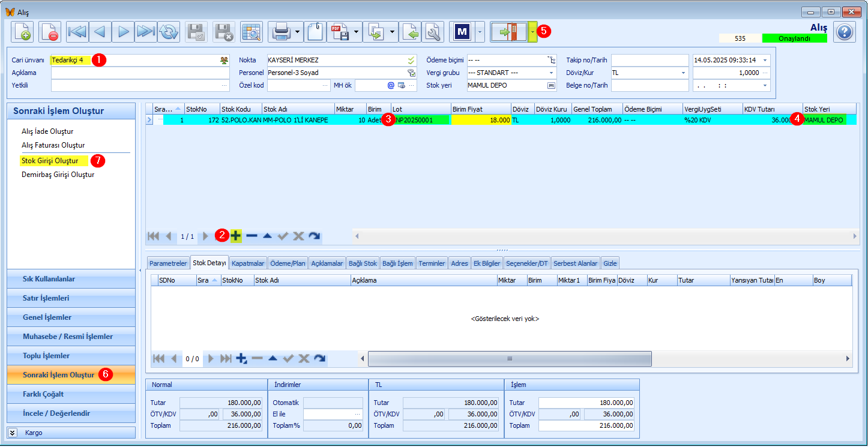
Task: Click the save diskette icon with checkmark
Action: pyautogui.click(x=196, y=31)
